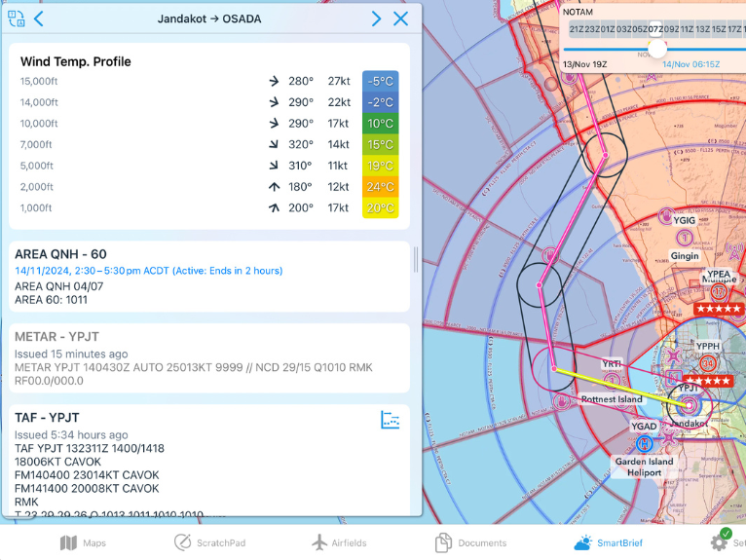Close the Jandakot to OSADA briefing panel

tap(400, 19)
